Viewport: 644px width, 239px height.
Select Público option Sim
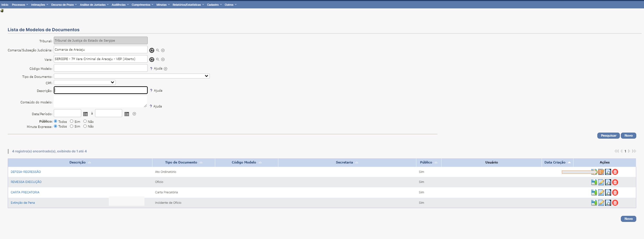(72, 121)
